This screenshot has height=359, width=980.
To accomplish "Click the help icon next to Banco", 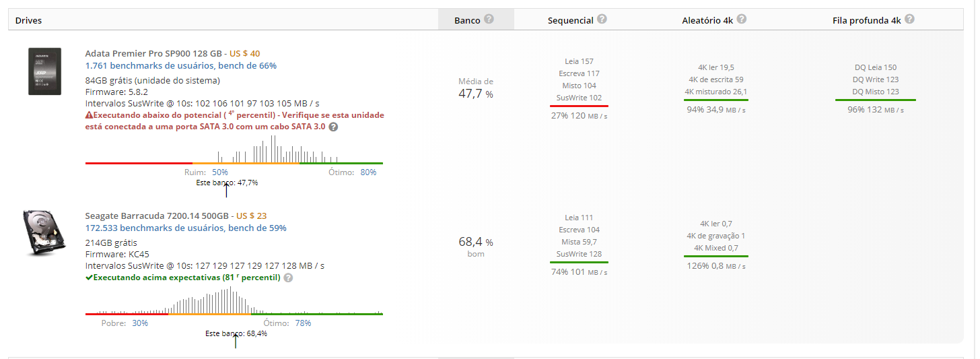I will pyautogui.click(x=489, y=20).
